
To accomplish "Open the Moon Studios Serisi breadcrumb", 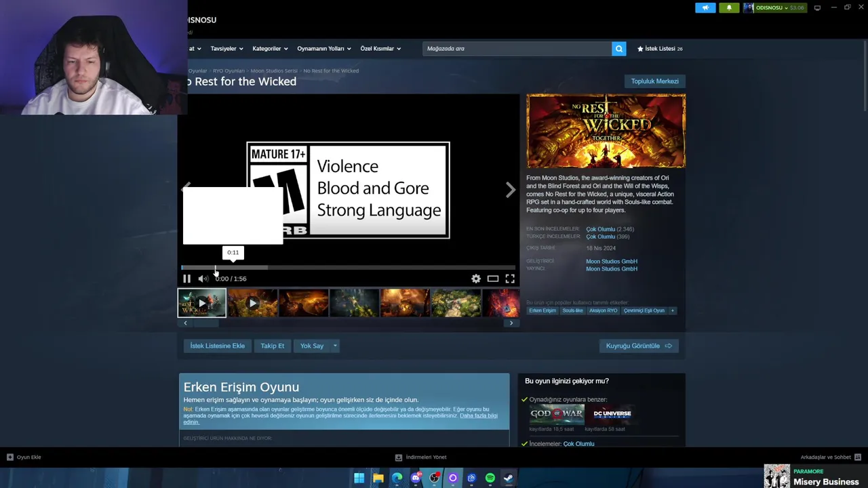I will 274,70.
